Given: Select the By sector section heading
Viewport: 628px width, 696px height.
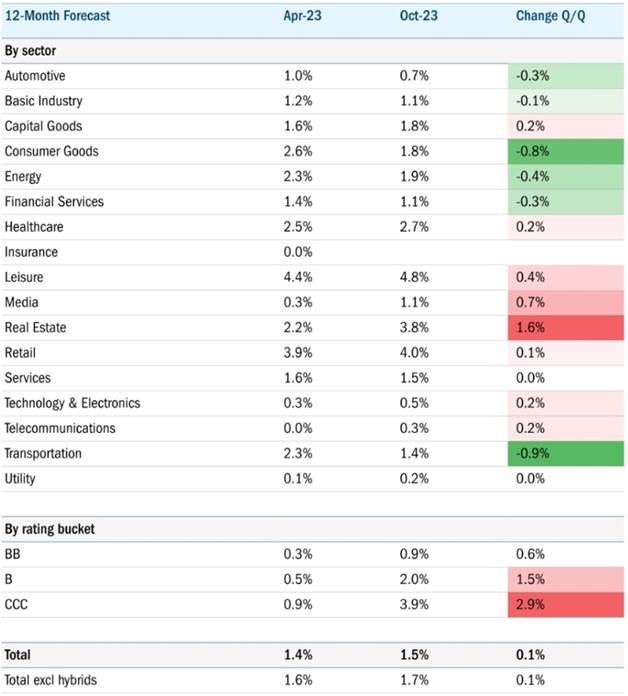Looking at the screenshot, I should click(30, 51).
